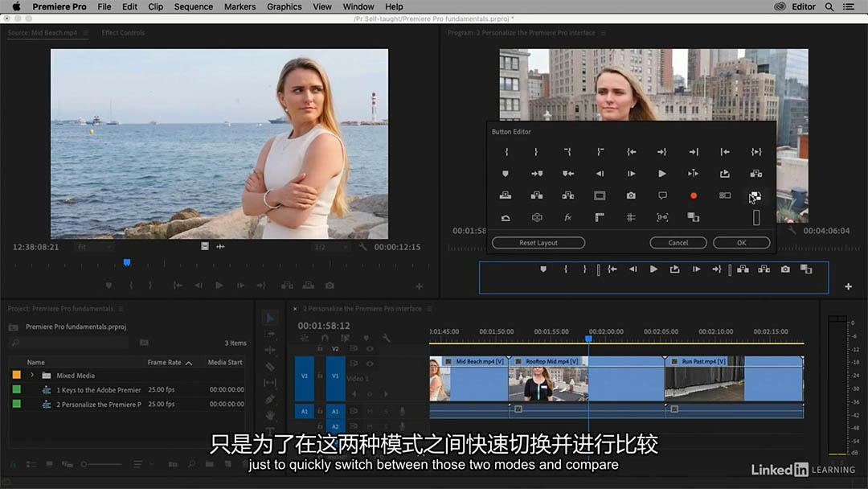The width and height of the screenshot is (868, 489).
Task: Select the Mid Beach.mp4 clip on timeline
Action: (469, 378)
